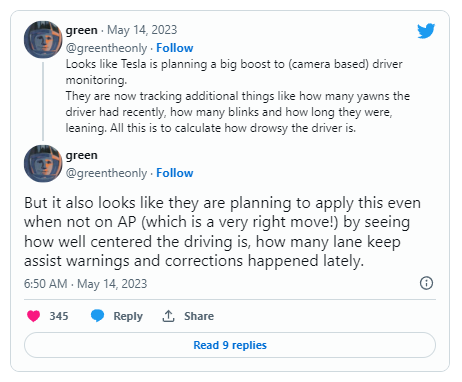Click the Read 9 replies button
Image resolution: width=462 pixels, height=382 pixels.
click(230, 345)
